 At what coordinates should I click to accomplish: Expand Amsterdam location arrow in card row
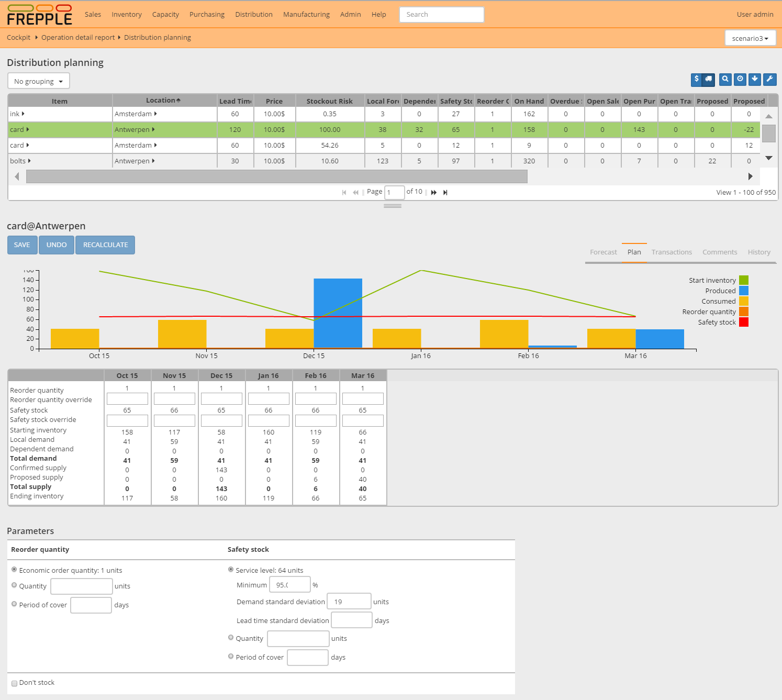point(155,145)
